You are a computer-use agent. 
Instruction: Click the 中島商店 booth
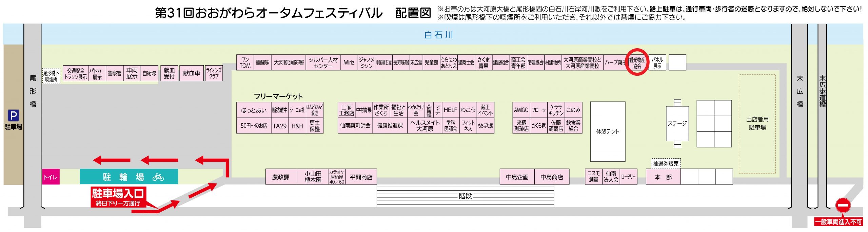pyautogui.click(x=552, y=177)
